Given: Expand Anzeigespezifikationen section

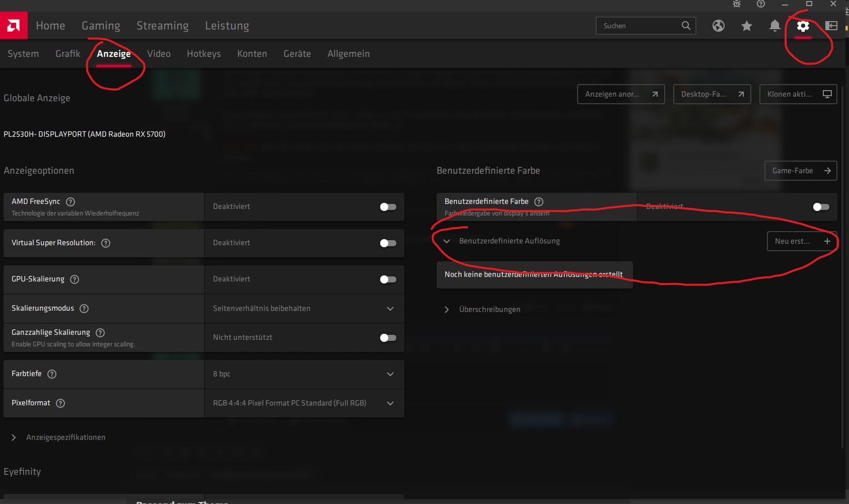Looking at the screenshot, I should 14,438.
